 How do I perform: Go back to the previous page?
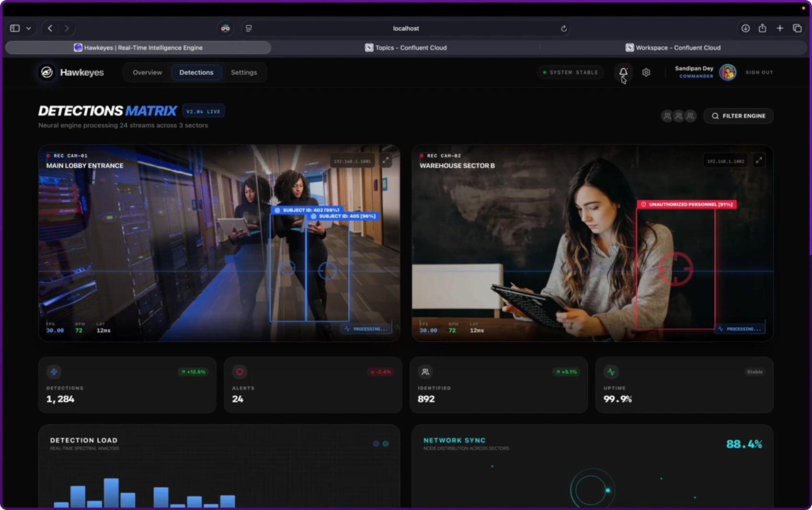50,28
